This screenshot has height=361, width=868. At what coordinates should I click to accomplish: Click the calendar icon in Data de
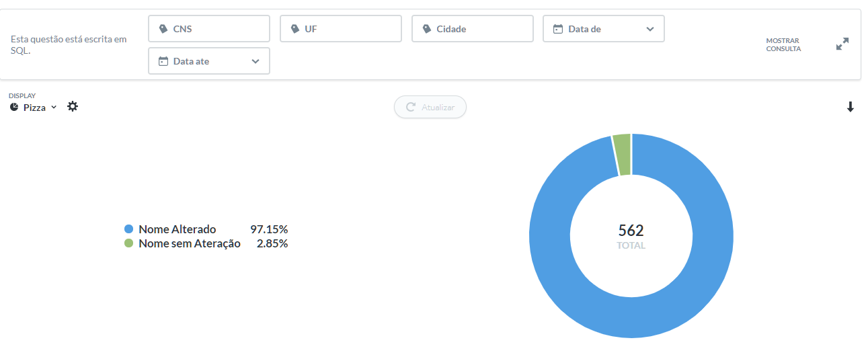(557, 29)
